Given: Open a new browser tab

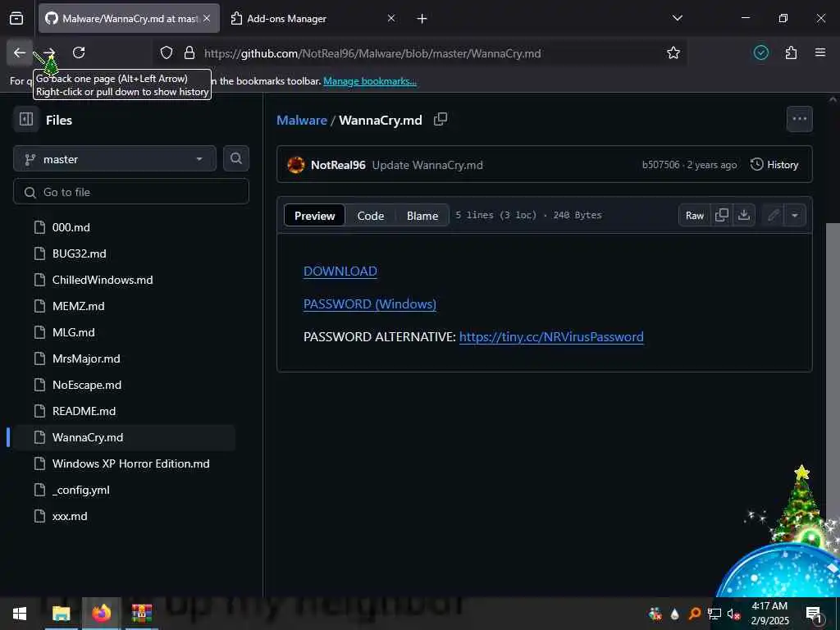Looking at the screenshot, I should click(422, 18).
